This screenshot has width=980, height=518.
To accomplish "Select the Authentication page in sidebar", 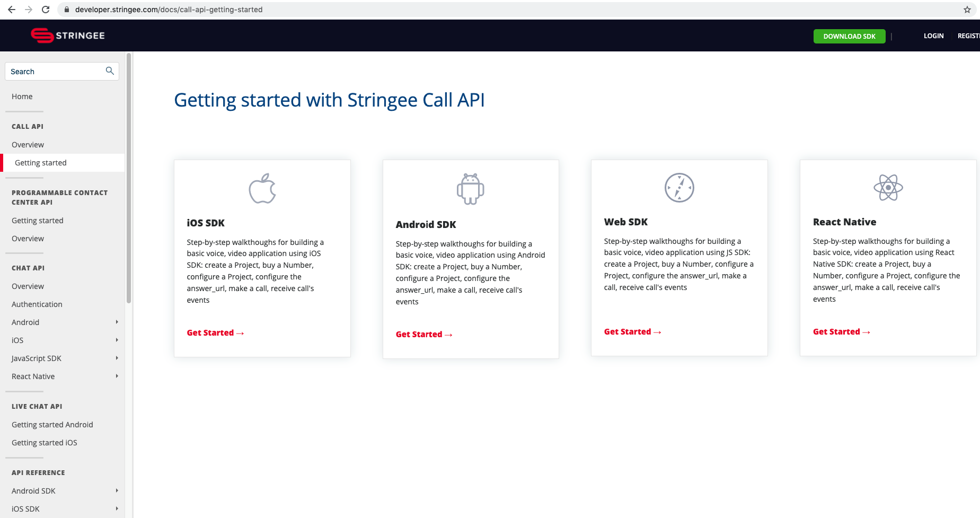I will pyautogui.click(x=37, y=304).
